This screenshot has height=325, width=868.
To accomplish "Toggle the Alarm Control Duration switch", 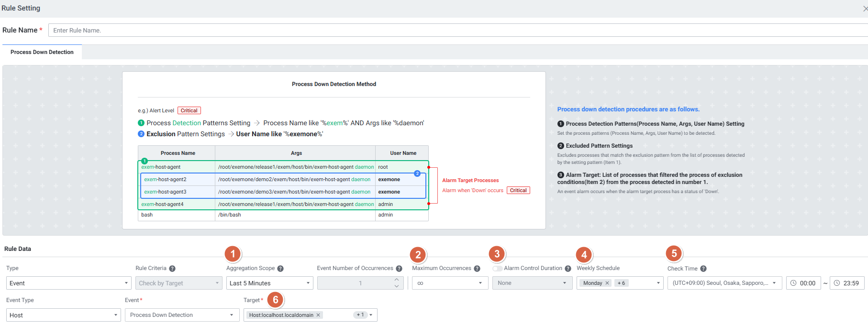I will click(x=498, y=269).
